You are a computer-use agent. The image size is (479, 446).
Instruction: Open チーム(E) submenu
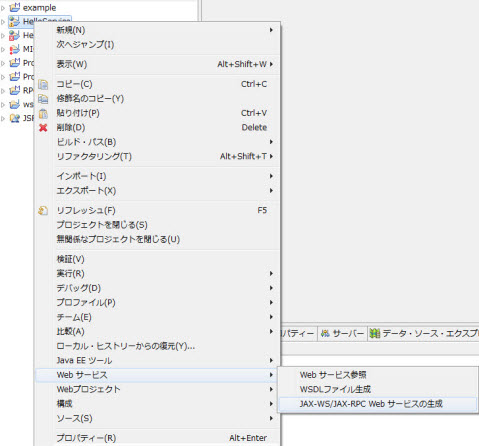click(x=157, y=317)
